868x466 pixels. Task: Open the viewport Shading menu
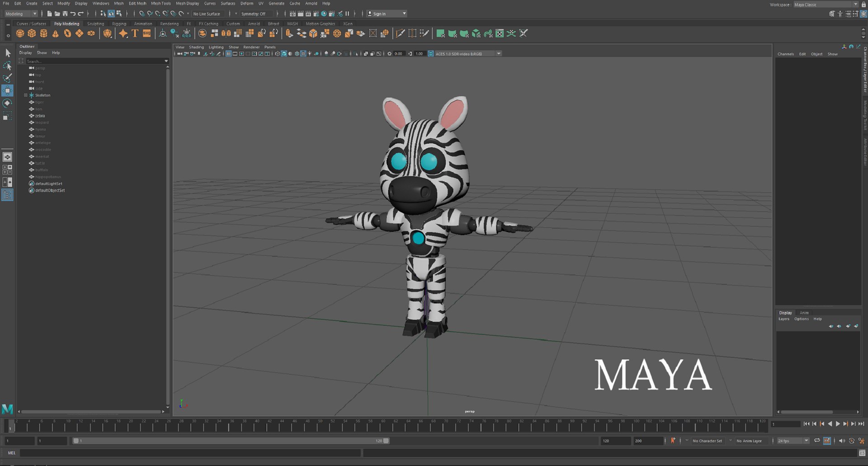pyautogui.click(x=196, y=47)
